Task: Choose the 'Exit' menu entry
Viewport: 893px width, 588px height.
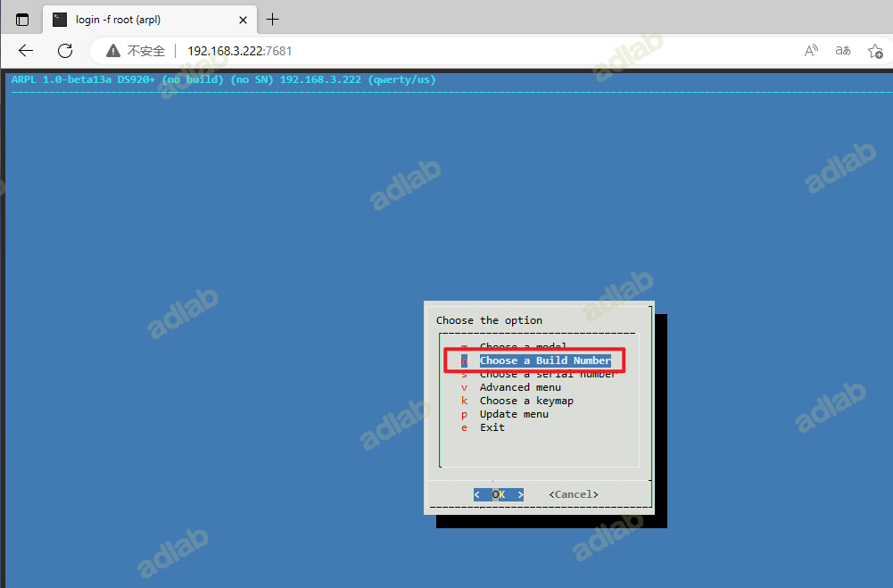Action: [492, 427]
